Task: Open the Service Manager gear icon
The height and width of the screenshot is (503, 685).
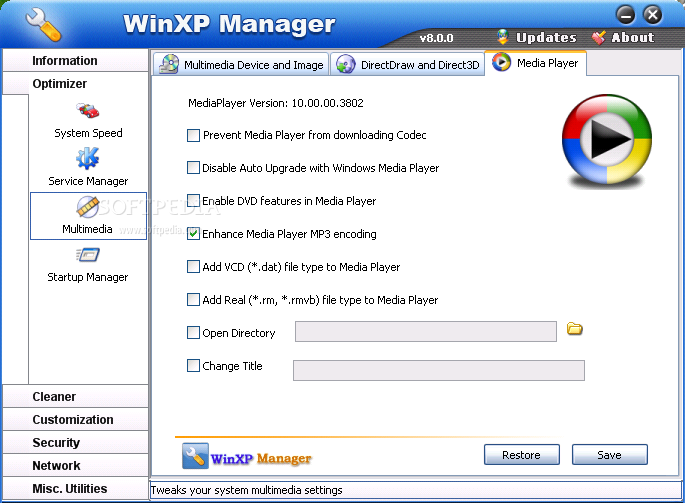Action: tap(88, 158)
